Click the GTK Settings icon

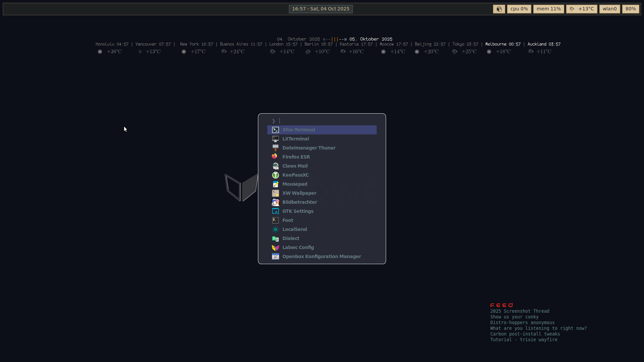(x=275, y=211)
